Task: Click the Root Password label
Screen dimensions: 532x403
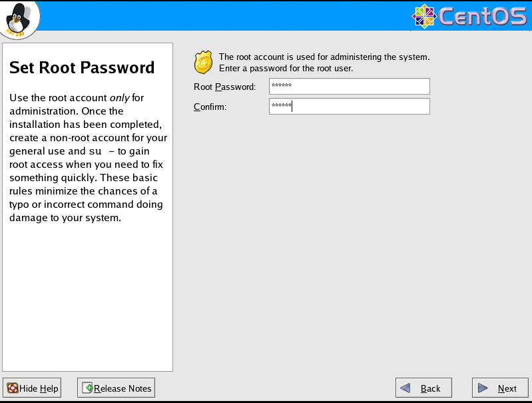Action: [224, 87]
